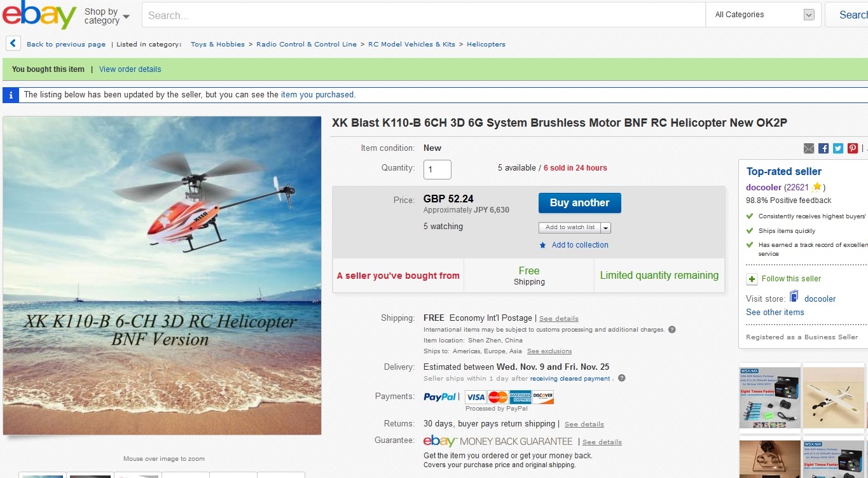Click 'Limited quantity remaining' text
The width and height of the screenshot is (868, 478).
click(659, 276)
